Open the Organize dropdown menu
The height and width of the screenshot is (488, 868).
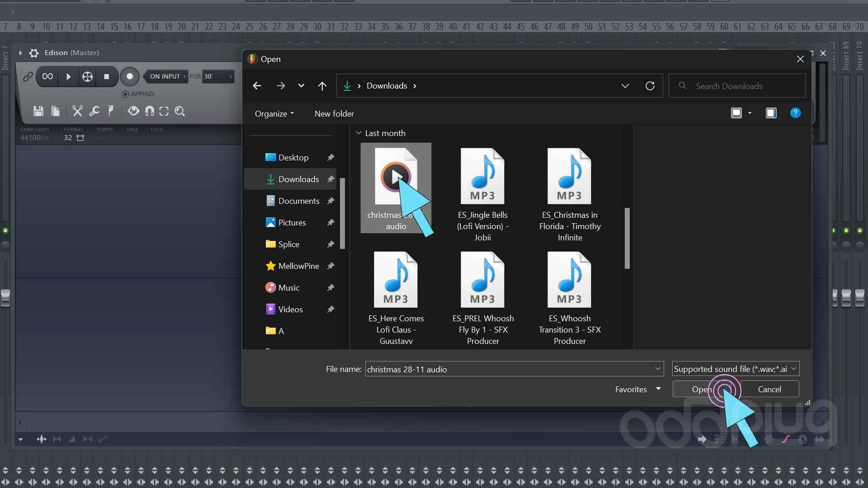(274, 113)
